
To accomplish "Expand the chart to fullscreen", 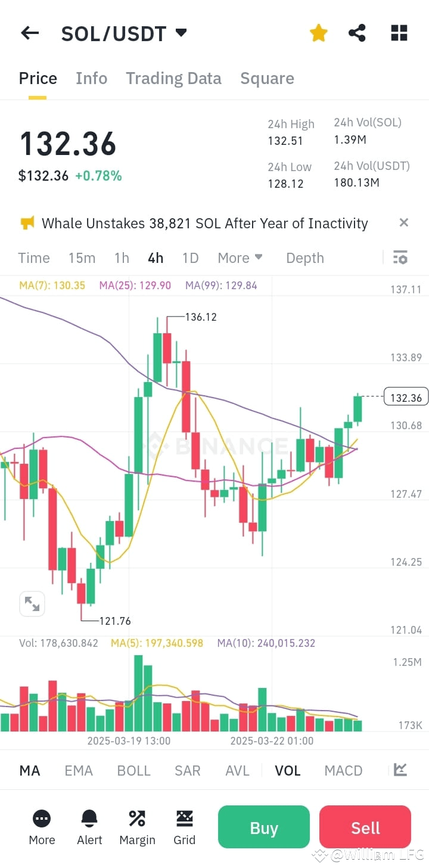I will click(32, 603).
